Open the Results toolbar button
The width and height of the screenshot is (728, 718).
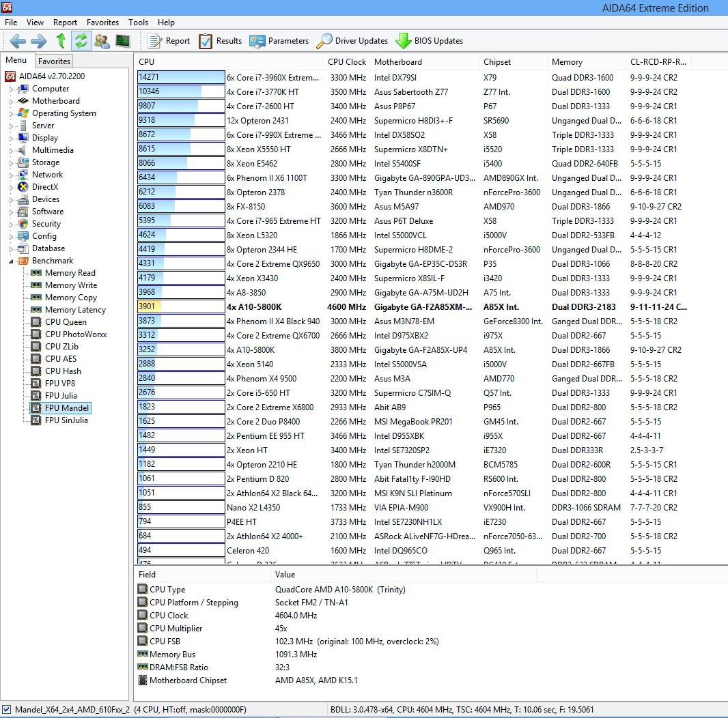(x=220, y=41)
